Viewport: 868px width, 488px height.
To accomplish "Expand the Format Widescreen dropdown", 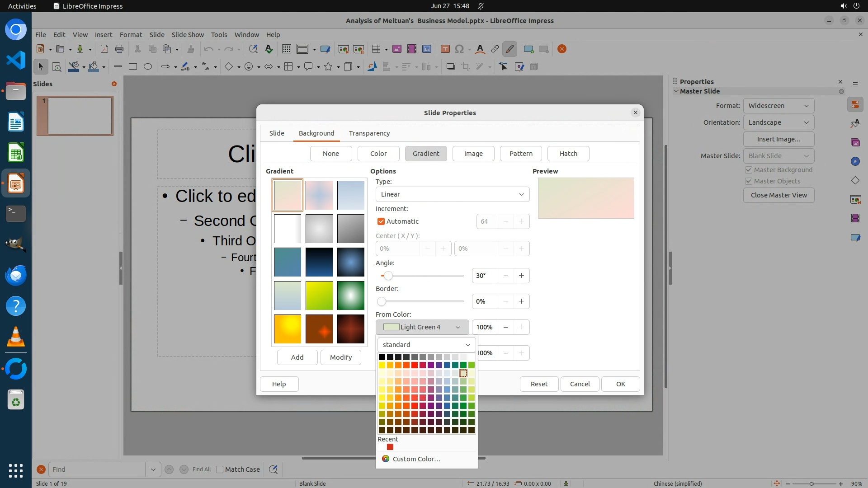I will (778, 106).
